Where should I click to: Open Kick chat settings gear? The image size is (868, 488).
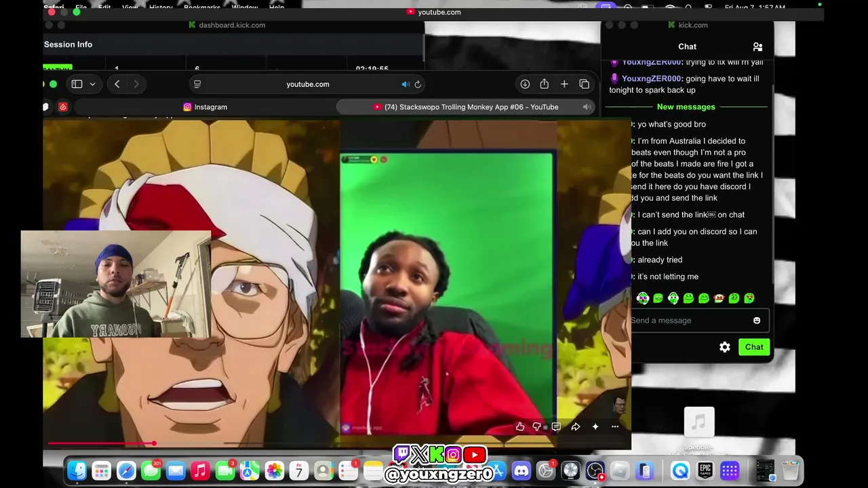[x=725, y=347]
